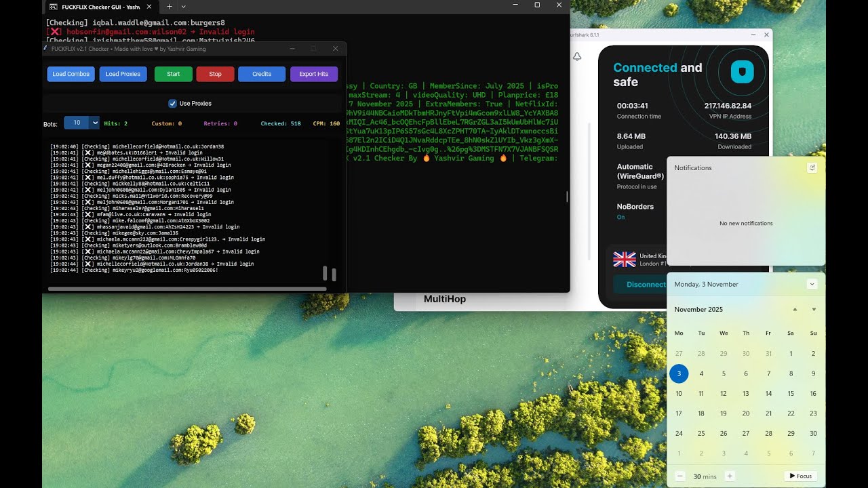Increase focus duration with plus button
This screenshot has height=488, width=868.
730,476
